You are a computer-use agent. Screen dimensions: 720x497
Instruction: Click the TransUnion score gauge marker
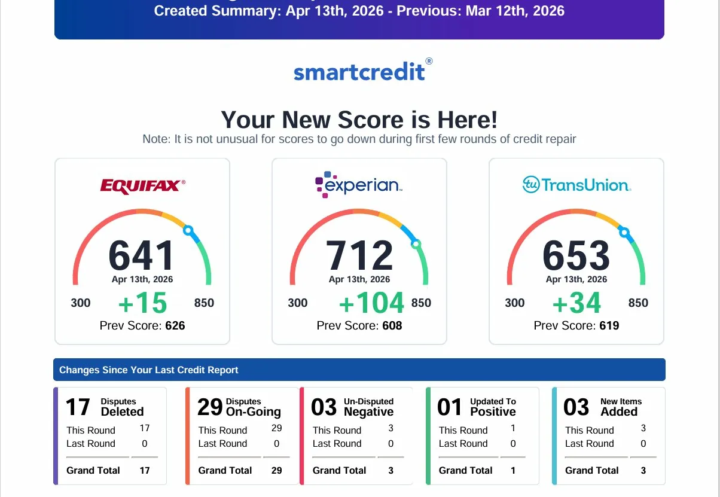point(624,232)
